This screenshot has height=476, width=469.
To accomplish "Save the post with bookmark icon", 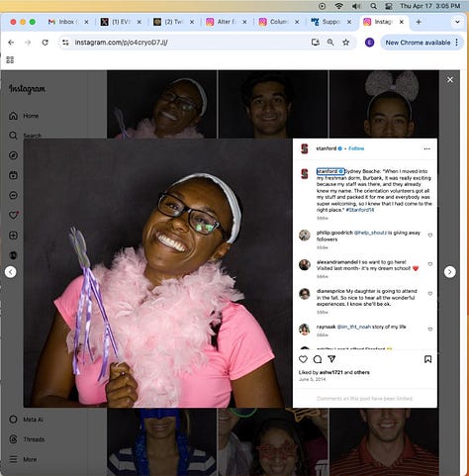I will [427, 359].
